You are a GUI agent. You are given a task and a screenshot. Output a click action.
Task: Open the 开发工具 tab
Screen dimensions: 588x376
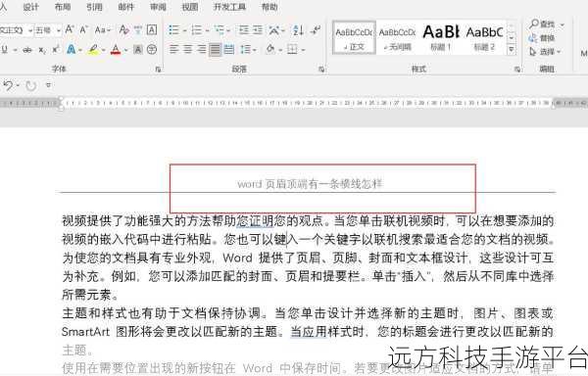point(229,7)
